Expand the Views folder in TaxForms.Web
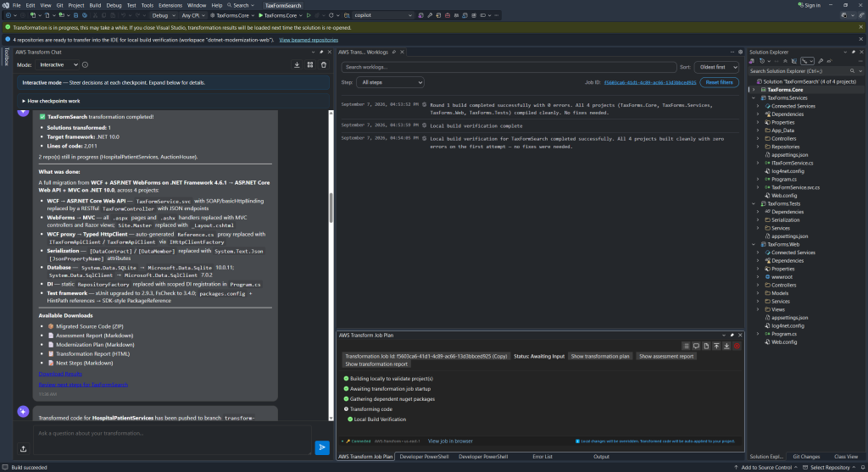 click(758, 310)
